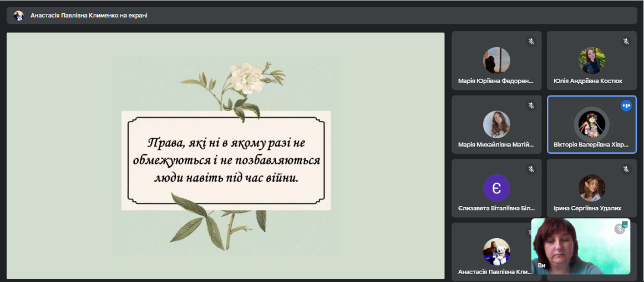Viewport: 644px width, 282px height.
Task: Click the self-view video feed labeled 'Ви'
Action: click(581, 246)
